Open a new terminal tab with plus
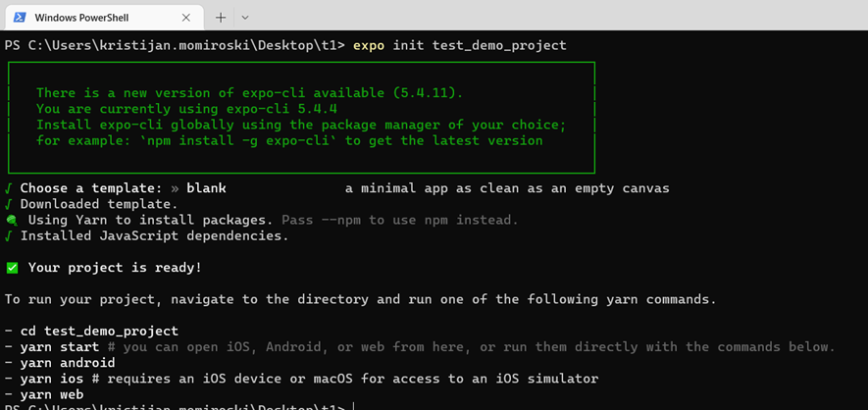The height and width of the screenshot is (410, 868). coord(221,18)
